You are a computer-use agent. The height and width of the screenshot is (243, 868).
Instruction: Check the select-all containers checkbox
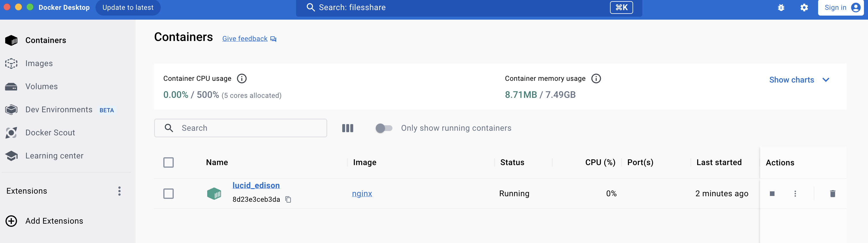pyautogui.click(x=169, y=162)
